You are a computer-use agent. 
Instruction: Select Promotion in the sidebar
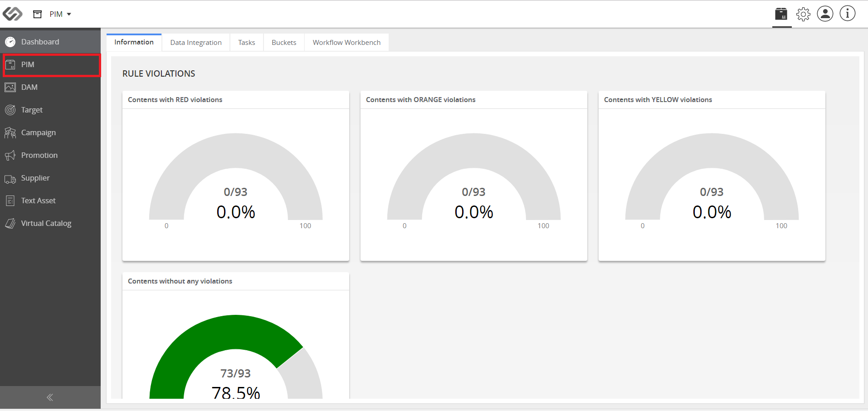(x=50, y=155)
